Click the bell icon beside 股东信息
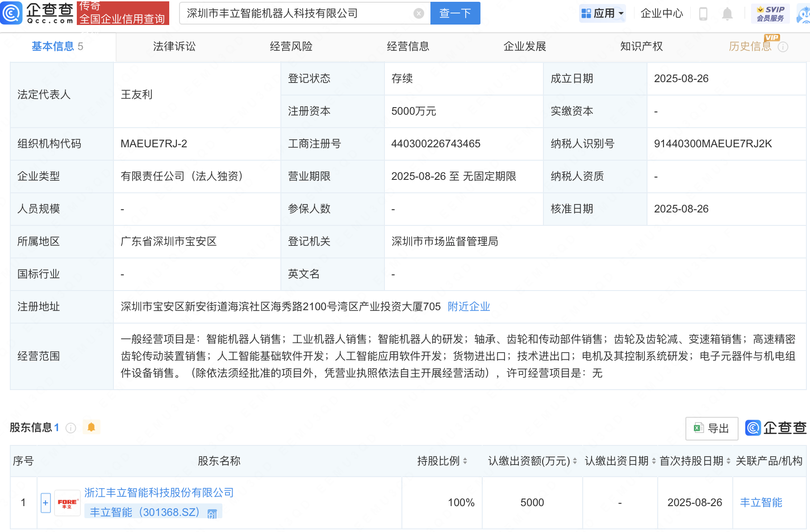Image resolution: width=810 pixels, height=532 pixels. [92, 427]
